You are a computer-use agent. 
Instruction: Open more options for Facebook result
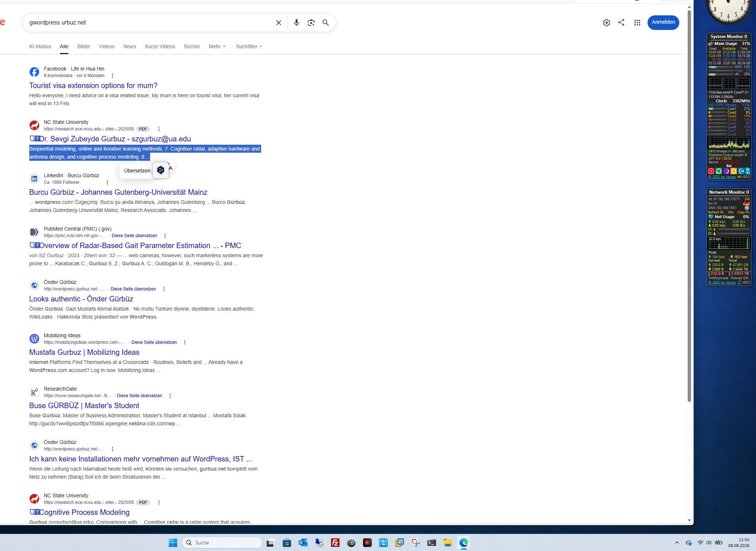pyautogui.click(x=112, y=76)
